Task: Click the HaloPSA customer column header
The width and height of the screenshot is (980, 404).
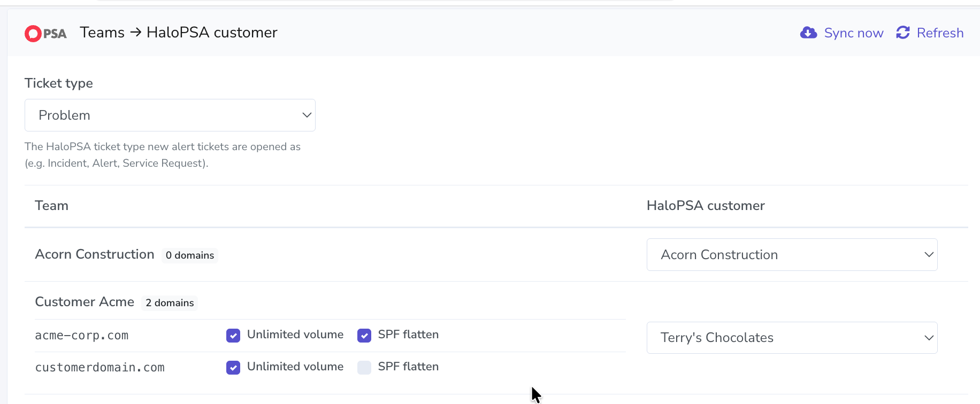Action: click(706, 206)
